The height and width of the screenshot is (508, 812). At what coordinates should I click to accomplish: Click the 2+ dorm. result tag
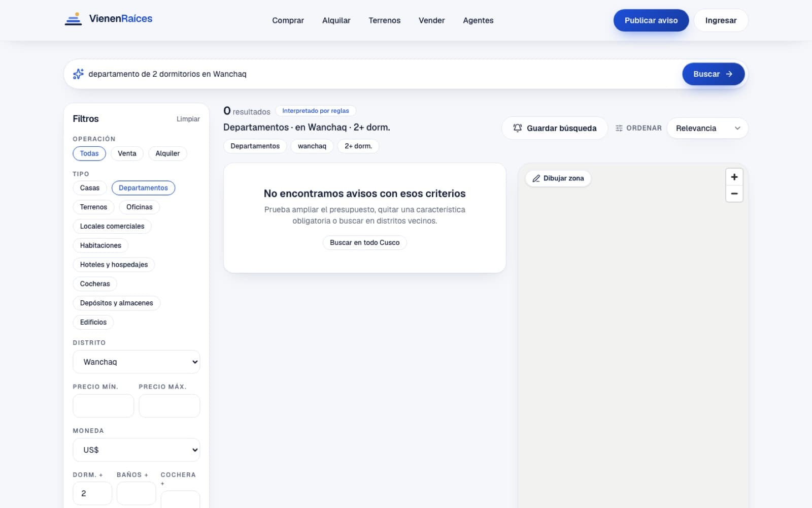(x=358, y=146)
